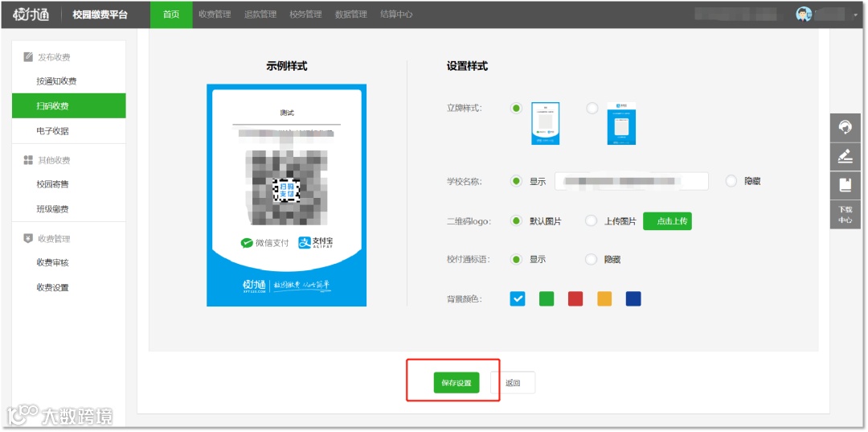Choose the white stand style radio
Screen dimensions: 868x432
(516, 108)
